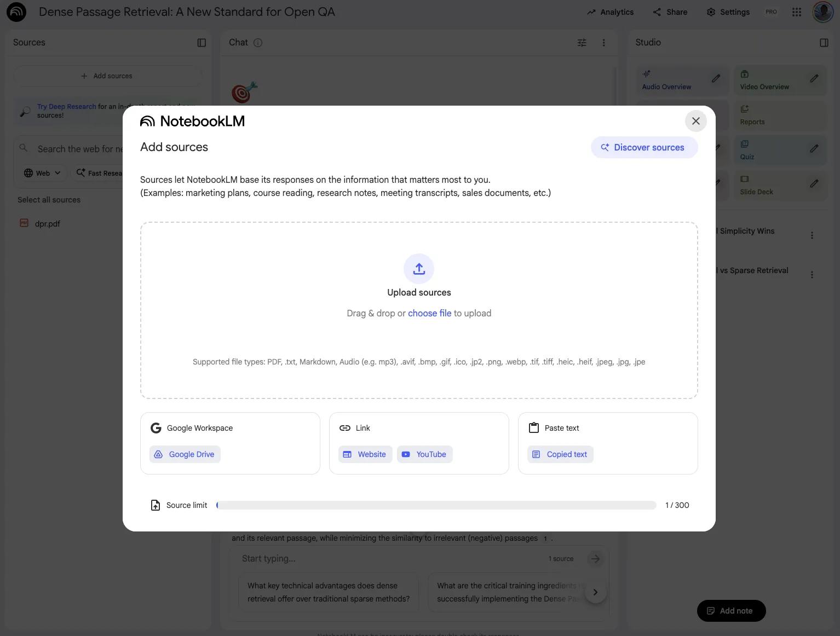Open Chat three-dot options menu
Viewport: 840px width, 636px height.
(x=603, y=43)
